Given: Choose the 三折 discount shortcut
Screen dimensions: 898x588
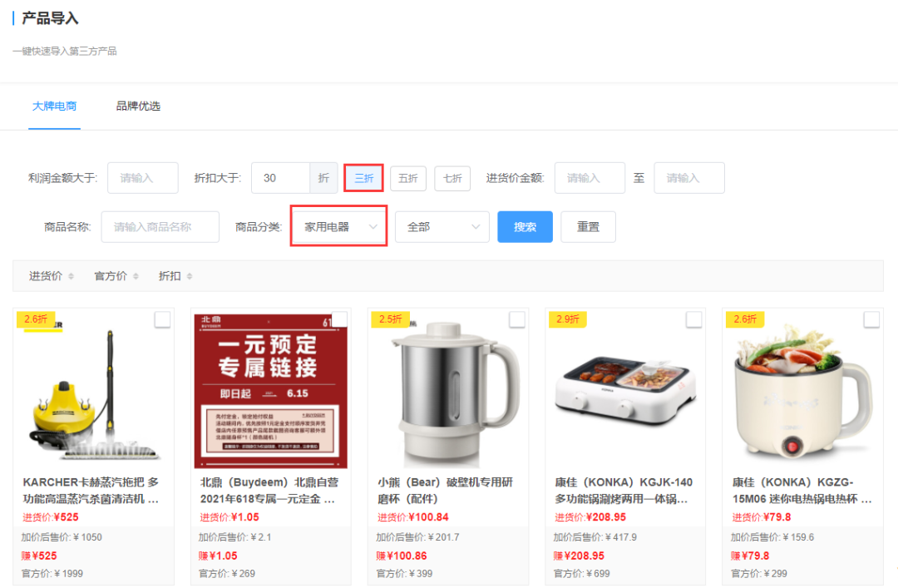Looking at the screenshot, I should point(363,178).
